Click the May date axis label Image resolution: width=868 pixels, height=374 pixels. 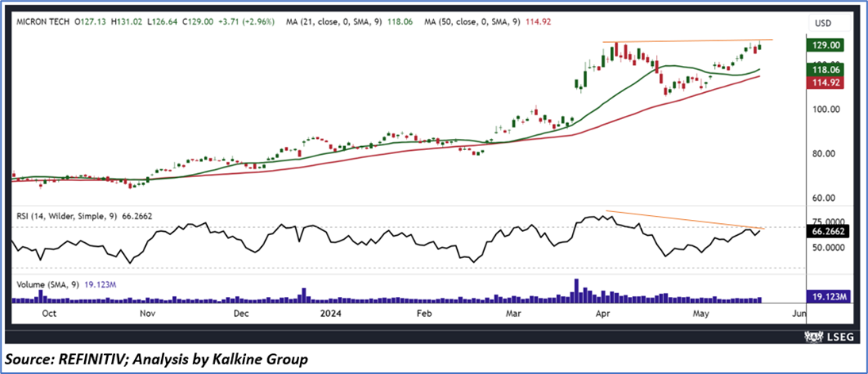(x=701, y=314)
